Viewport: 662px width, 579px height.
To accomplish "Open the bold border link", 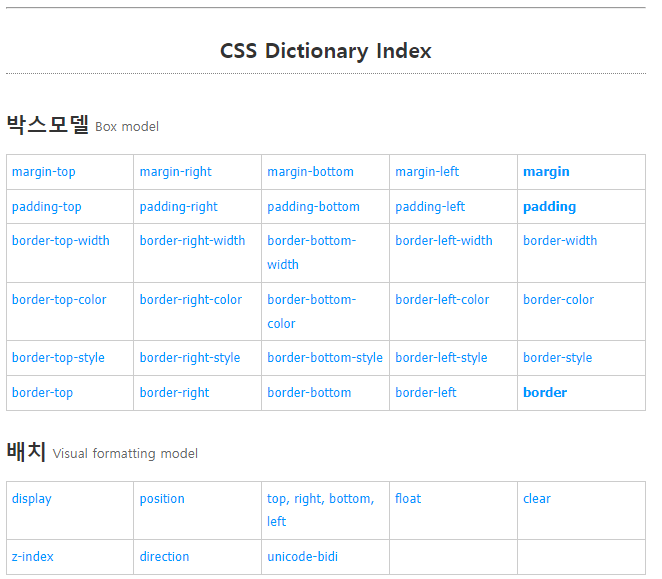I will pyautogui.click(x=545, y=393).
